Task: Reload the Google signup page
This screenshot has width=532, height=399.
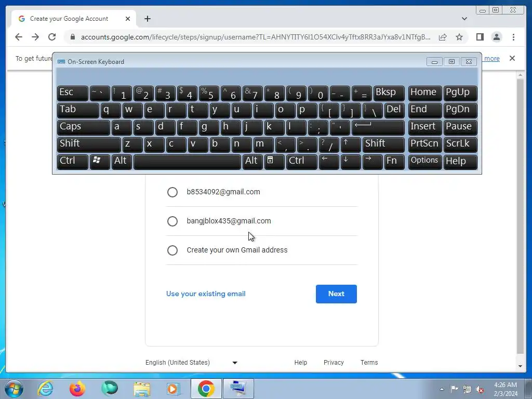Action: (x=52, y=37)
